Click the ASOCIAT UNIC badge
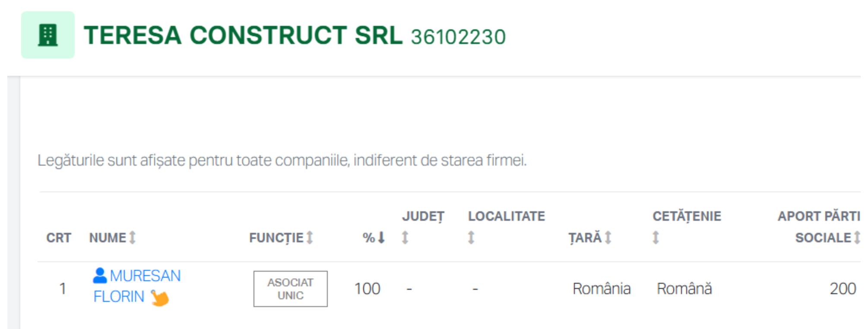The width and height of the screenshot is (868, 329). [x=290, y=289]
